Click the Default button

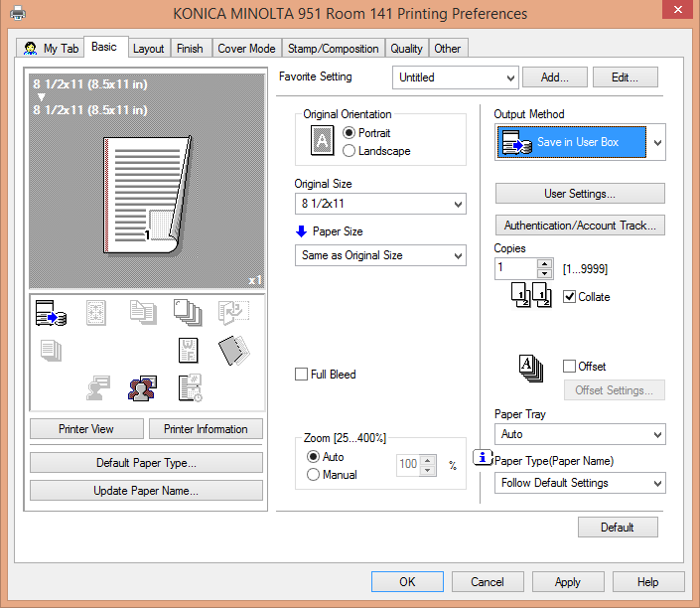pyautogui.click(x=618, y=528)
